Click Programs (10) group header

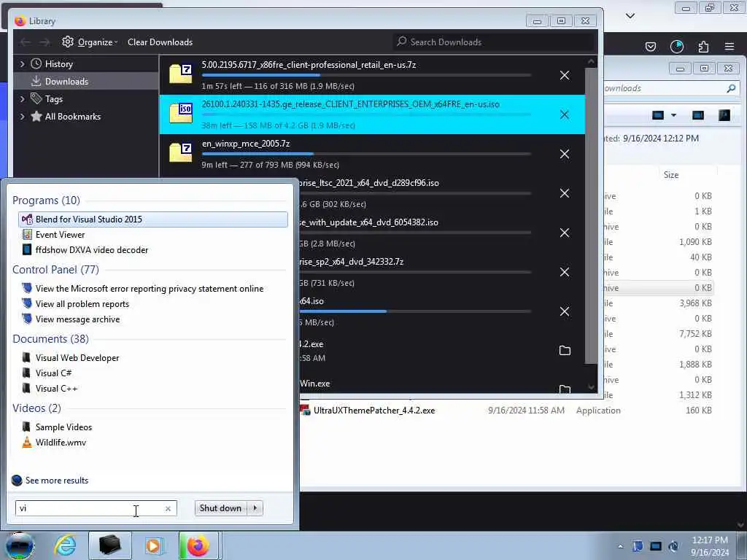(x=46, y=201)
